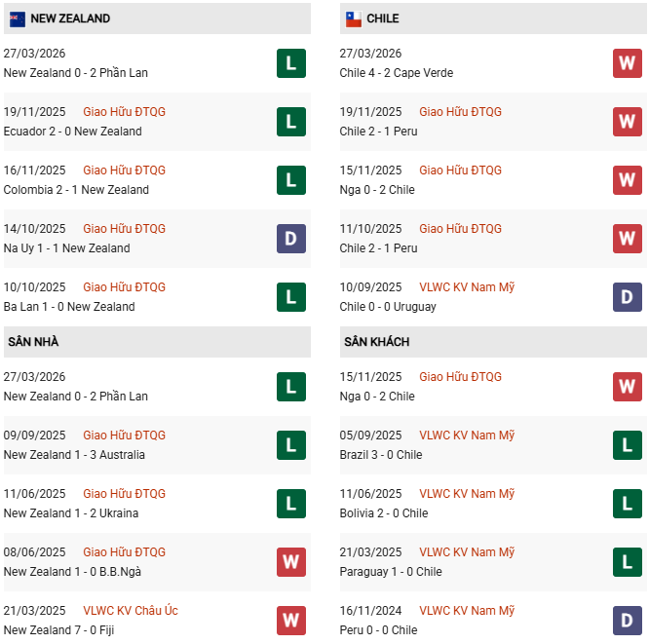Screen dimensions: 649x644
Task: Open the Giao Hữu ĐTQG link dated 11/10/2025
Action: [x=460, y=229]
